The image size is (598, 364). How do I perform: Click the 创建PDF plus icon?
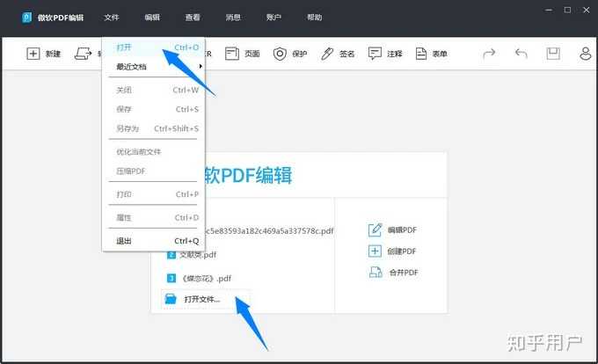(x=375, y=251)
